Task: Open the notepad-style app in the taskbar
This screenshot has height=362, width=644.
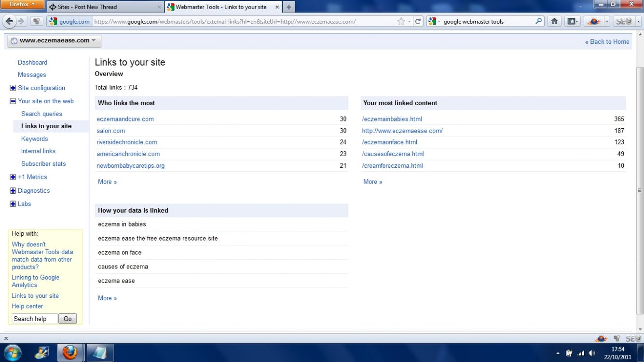Action: (100, 353)
